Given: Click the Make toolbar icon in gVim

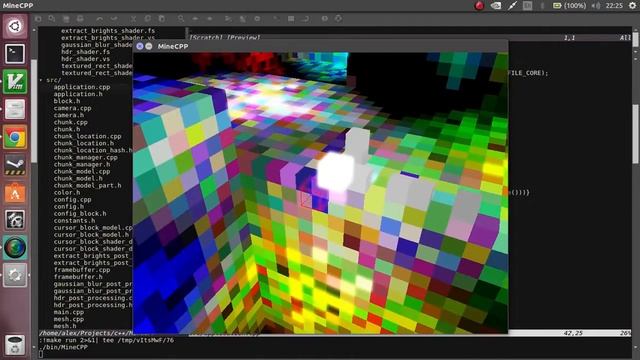Looking at the screenshot, I should pos(277,19).
